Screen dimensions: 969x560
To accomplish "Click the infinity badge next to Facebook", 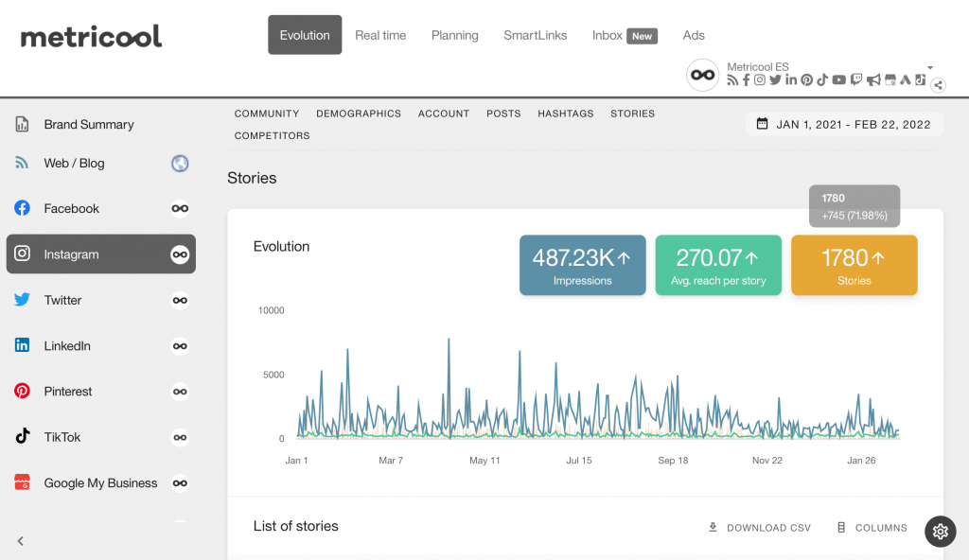I will tap(180, 208).
